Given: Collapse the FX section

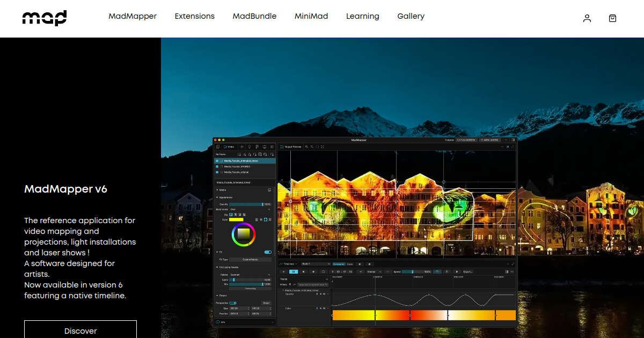Looking at the screenshot, I should click(x=217, y=252).
